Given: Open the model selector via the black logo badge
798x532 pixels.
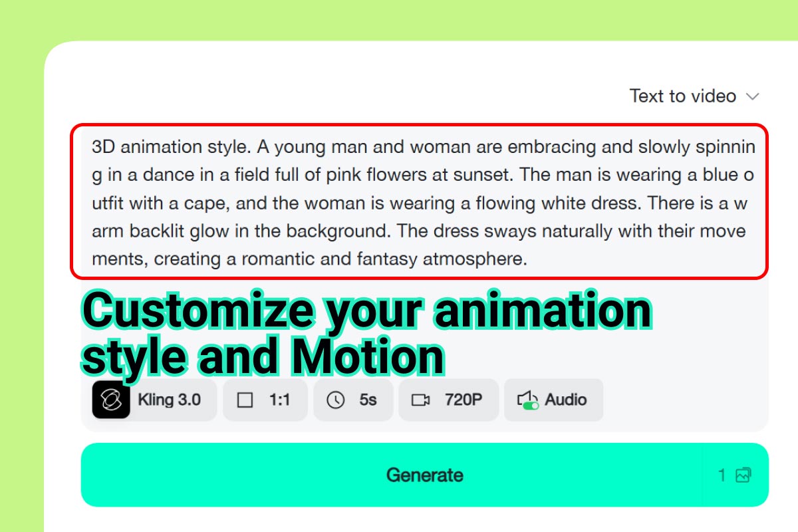Looking at the screenshot, I should [110, 400].
